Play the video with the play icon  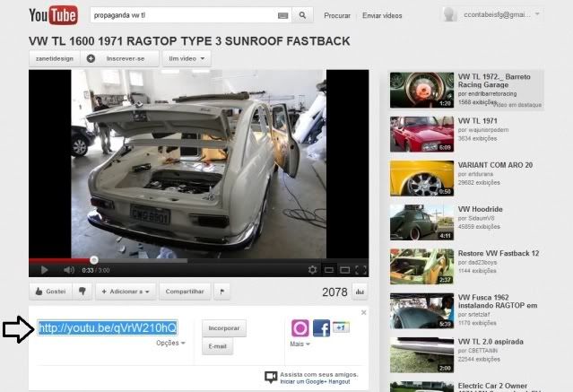(45, 270)
